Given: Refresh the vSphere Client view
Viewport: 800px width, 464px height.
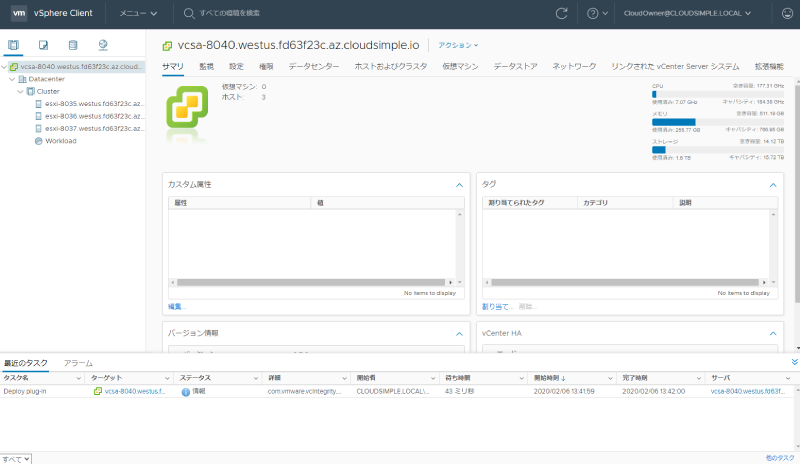Looking at the screenshot, I should click(x=561, y=13).
